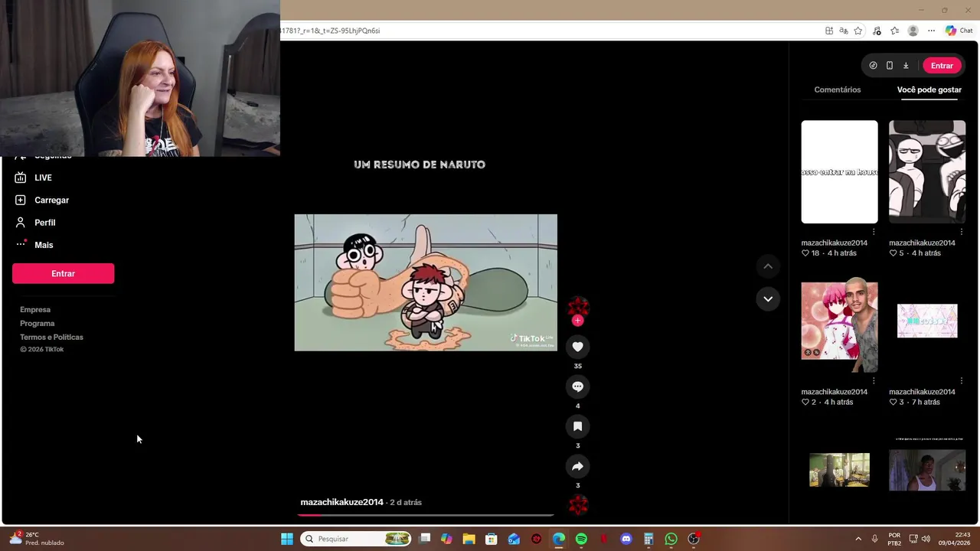The image size is (980, 551).
Task: Open the comments bubble icon on video
Action: tap(577, 386)
